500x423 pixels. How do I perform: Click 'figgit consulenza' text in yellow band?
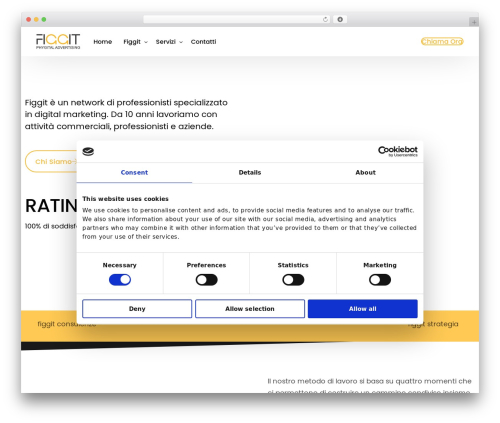pos(67,324)
